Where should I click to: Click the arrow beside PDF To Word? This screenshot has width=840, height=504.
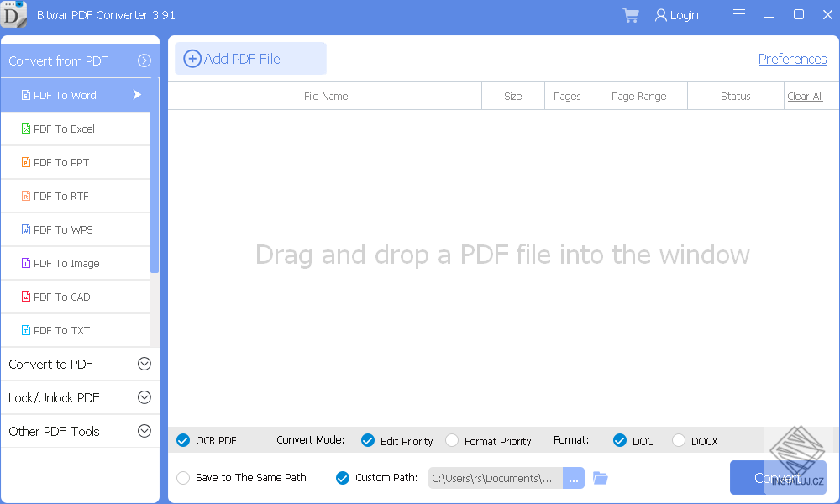(137, 95)
